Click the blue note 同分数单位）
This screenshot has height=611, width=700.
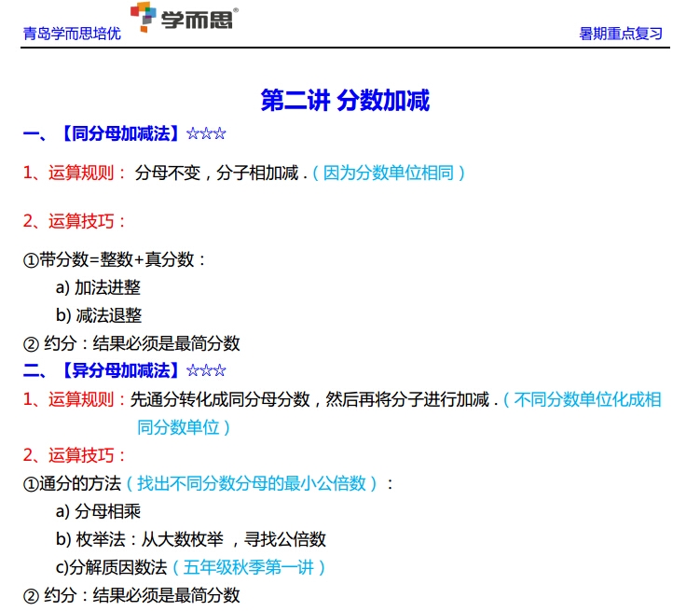(185, 427)
